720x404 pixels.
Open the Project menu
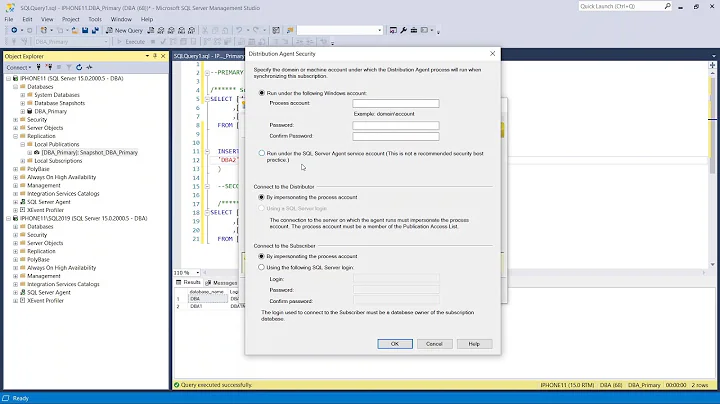[x=70, y=19]
